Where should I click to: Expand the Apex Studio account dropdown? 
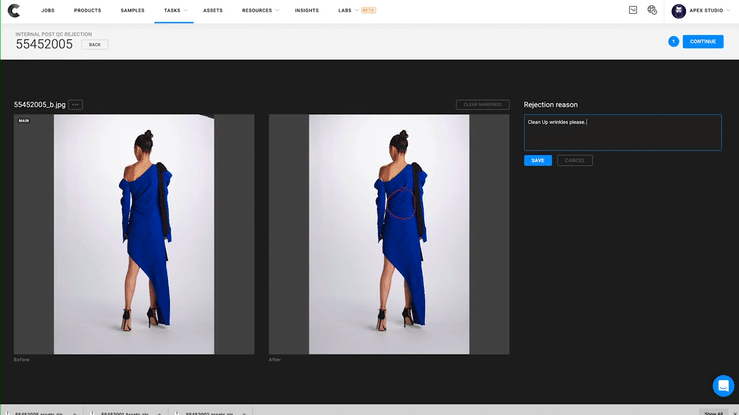728,10
